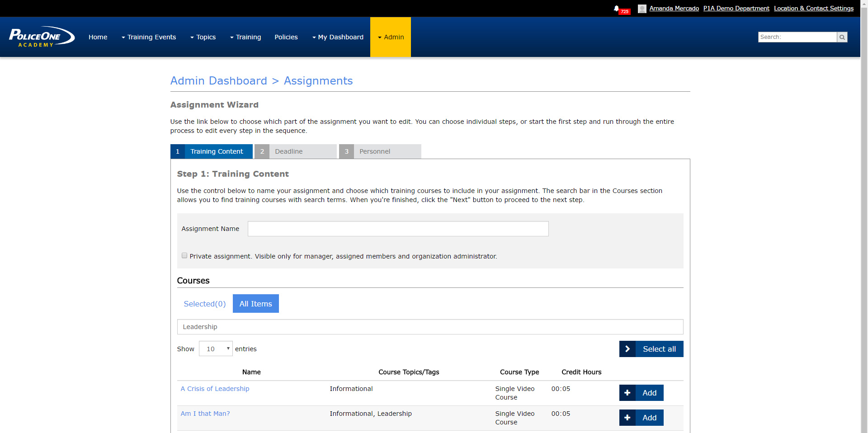
Task: Click the plus icon for A Crisis of Leadership
Action: click(x=627, y=393)
